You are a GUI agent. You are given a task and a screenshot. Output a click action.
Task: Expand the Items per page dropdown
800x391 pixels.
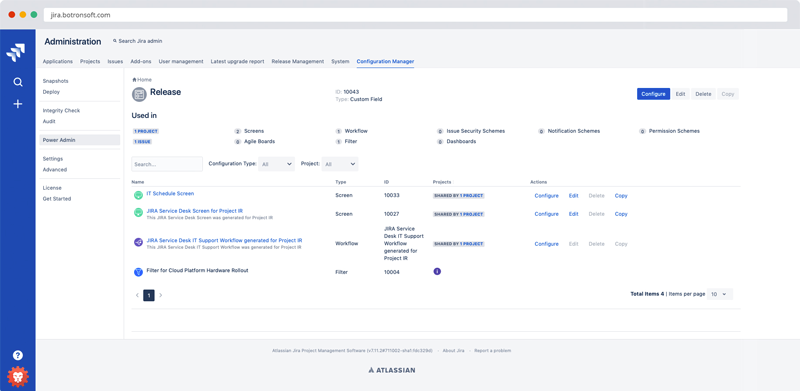point(720,294)
